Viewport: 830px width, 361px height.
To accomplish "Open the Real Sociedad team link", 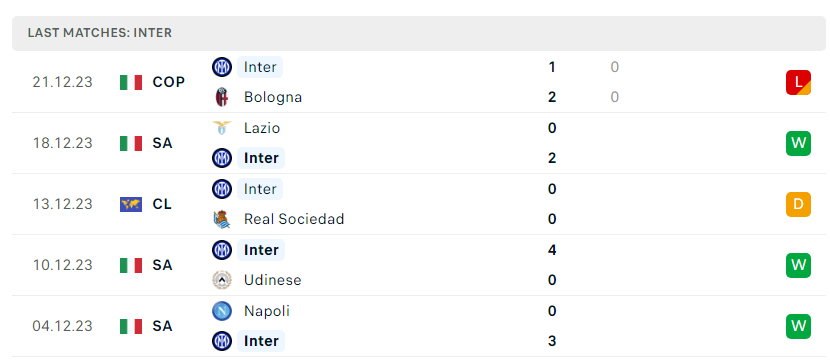I will click(294, 219).
